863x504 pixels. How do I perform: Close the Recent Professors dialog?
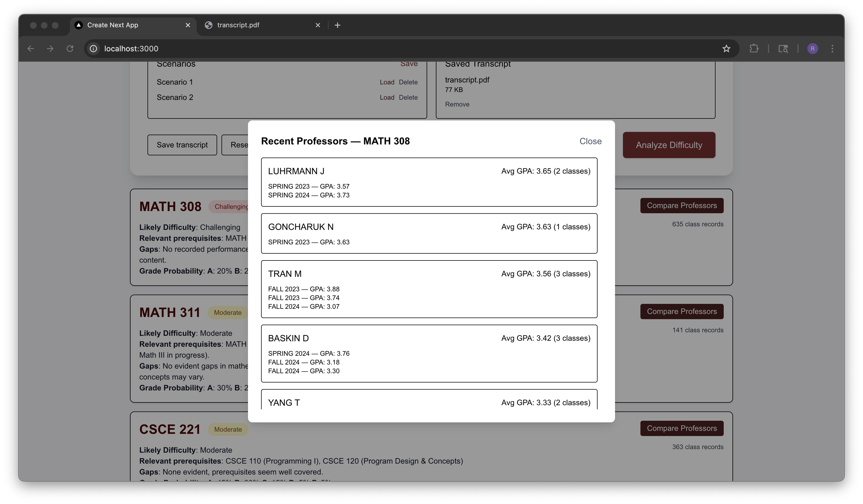click(590, 141)
